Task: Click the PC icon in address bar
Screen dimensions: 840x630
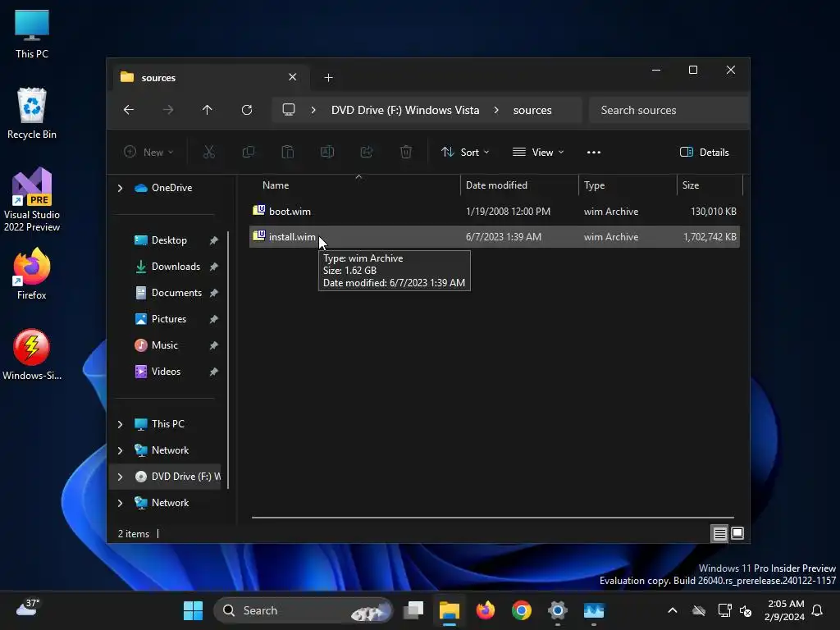Action: 289,110
